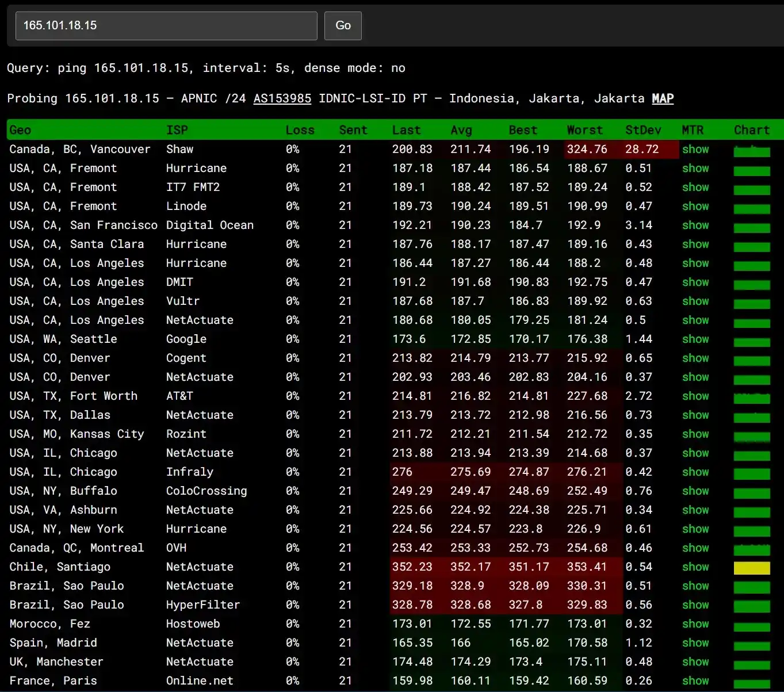Show MTR for Chile, Santiago row

click(695, 567)
